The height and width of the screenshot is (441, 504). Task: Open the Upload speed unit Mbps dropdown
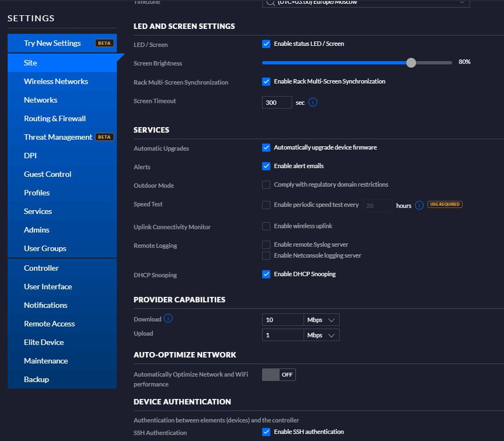(x=322, y=335)
